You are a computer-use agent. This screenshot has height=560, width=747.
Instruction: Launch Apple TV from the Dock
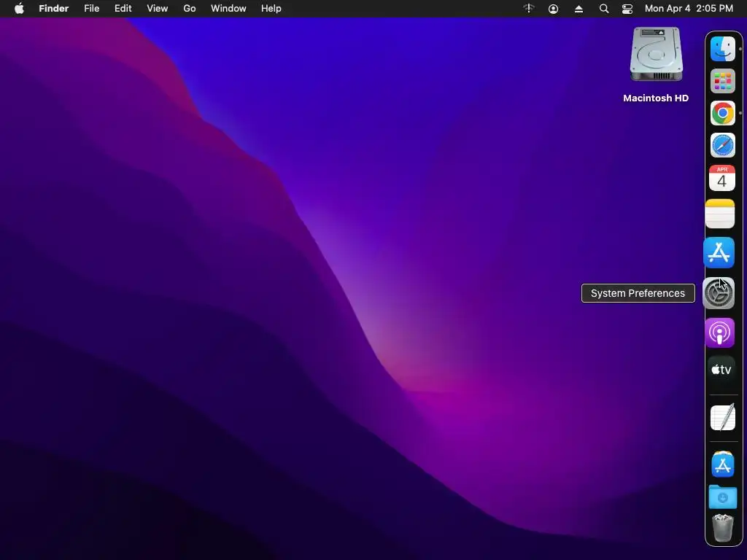(721, 370)
